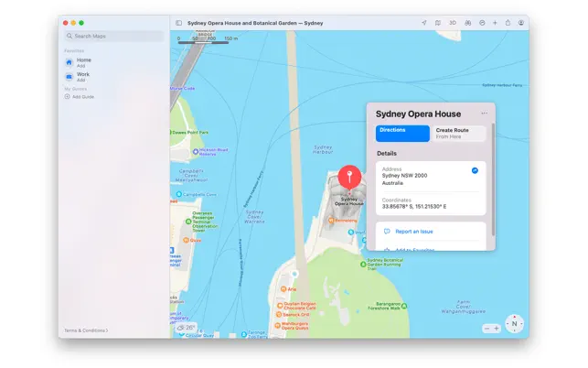Click the plus add icon in toolbar
Screen dimensions: 588x368
coord(495,23)
